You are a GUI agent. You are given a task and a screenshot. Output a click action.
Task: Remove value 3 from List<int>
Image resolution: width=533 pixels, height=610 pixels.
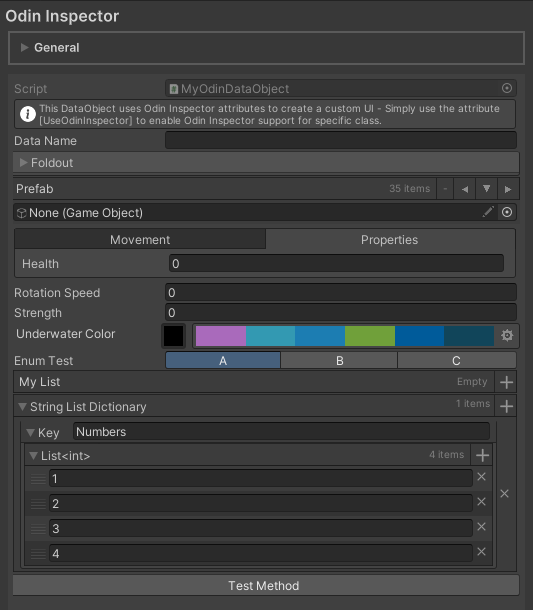(x=482, y=527)
